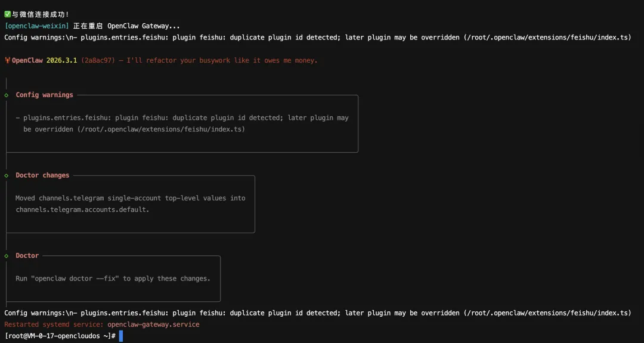
Task: Click the green diamond marker beside Doctor changes
Action: pos(6,175)
